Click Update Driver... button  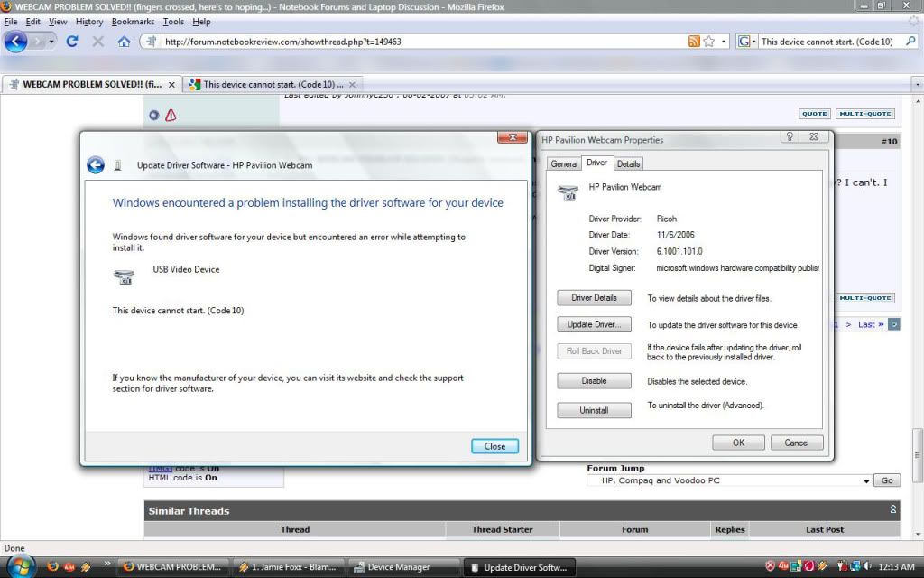point(594,324)
